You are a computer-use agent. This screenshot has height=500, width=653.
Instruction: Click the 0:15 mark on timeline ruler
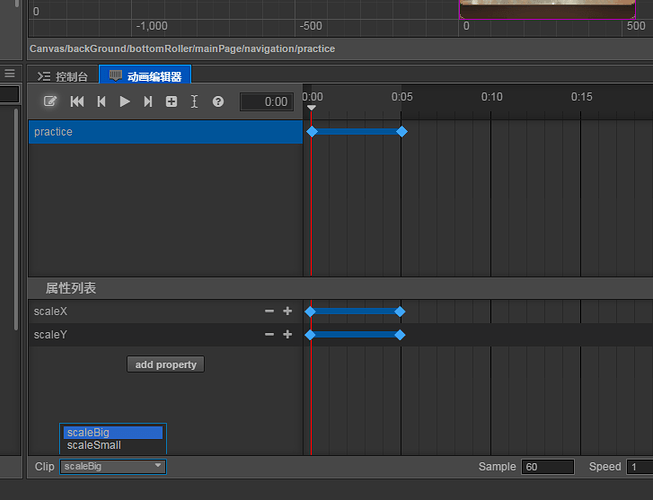tap(581, 97)
